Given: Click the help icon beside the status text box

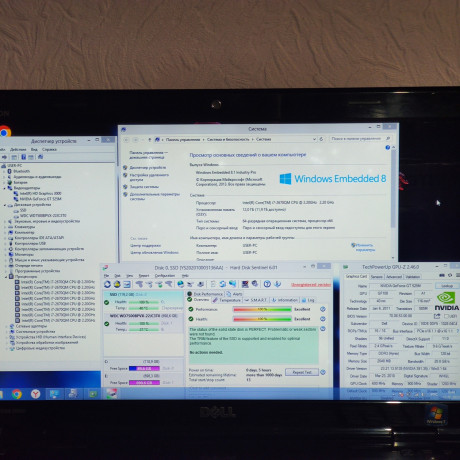Looking at the screenshot, I should 322,329.
